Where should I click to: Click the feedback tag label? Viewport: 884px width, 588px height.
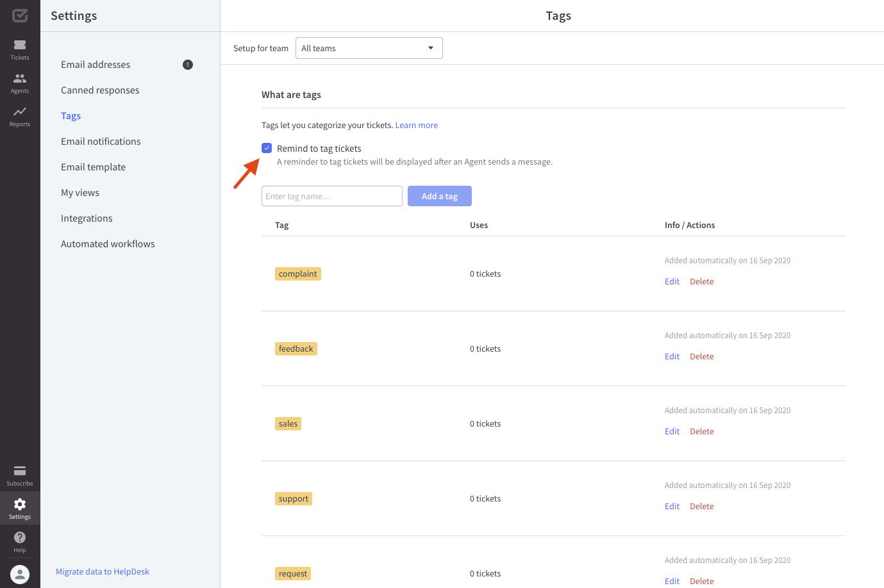(x=296, y=348)
